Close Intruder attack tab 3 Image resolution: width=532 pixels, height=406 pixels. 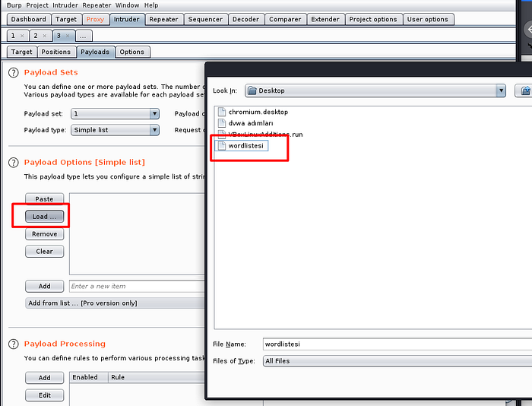pyautogui.click(x=68, y=36)
